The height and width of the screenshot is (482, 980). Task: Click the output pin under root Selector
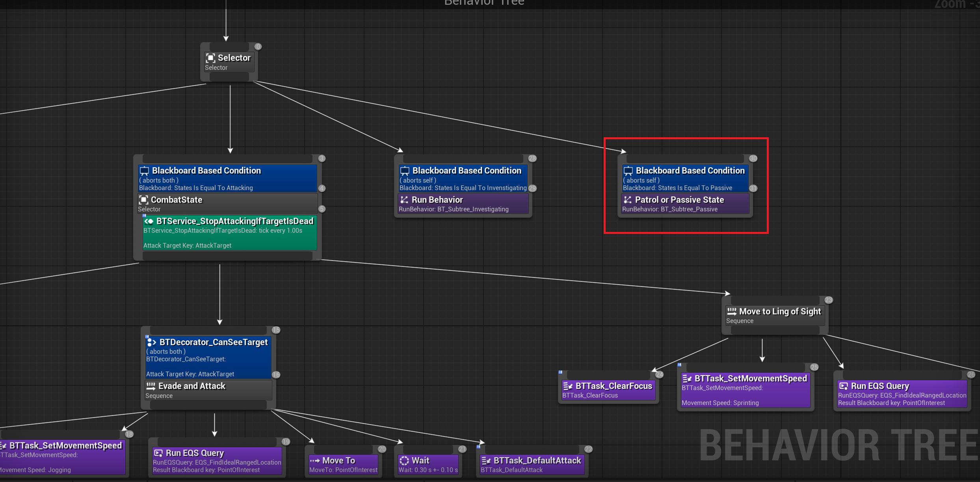(x=229, y=77)
